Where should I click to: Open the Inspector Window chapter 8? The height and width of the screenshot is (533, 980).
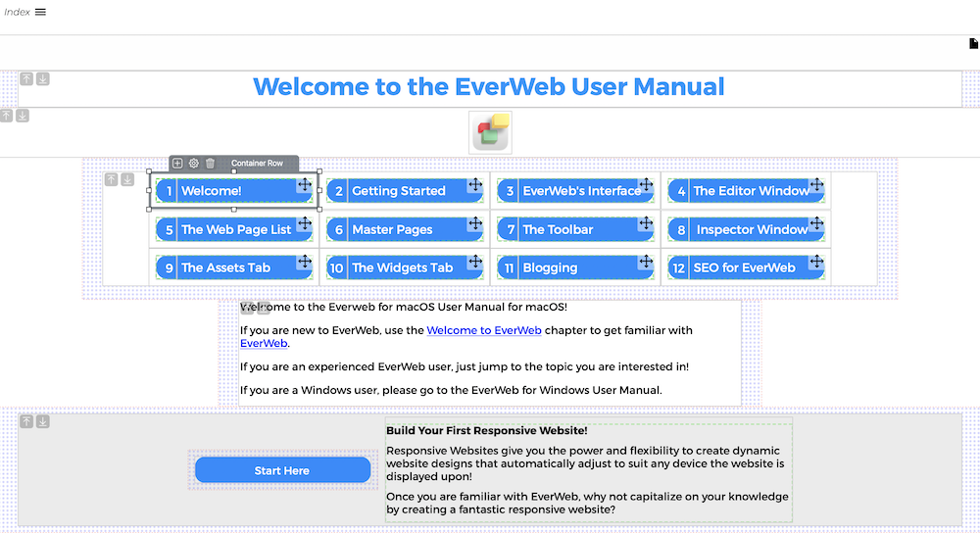point(752,229)
